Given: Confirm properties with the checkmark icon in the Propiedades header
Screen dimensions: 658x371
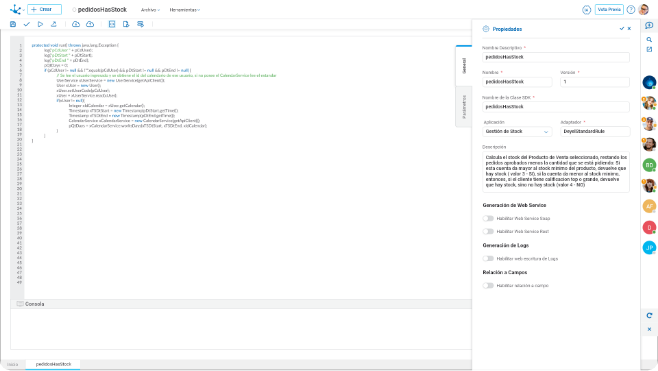Looking at the screenshot, I should pos(621,29).
